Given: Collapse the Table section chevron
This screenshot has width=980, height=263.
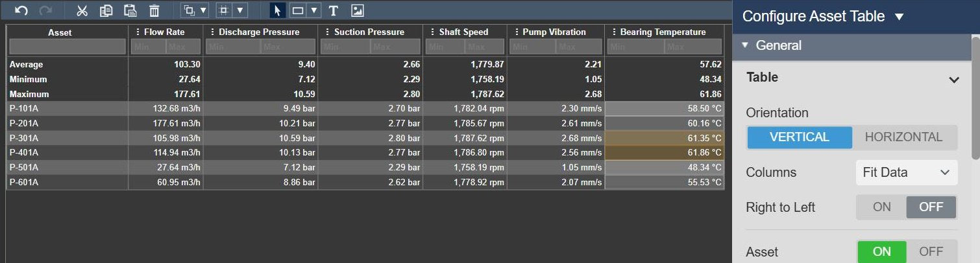Looking at the screenshot, I should pos(953,80).
